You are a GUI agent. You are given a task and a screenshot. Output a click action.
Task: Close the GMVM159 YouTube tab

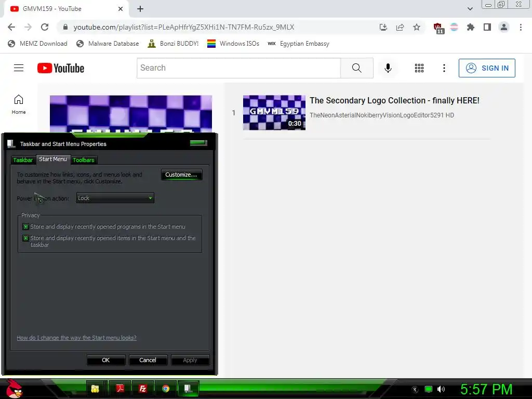tap(121, 9)
